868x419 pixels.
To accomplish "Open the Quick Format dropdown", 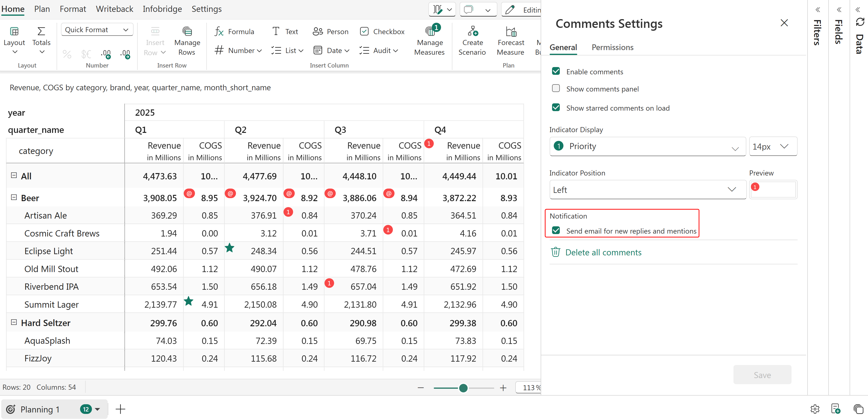I will tap(97, 30).
